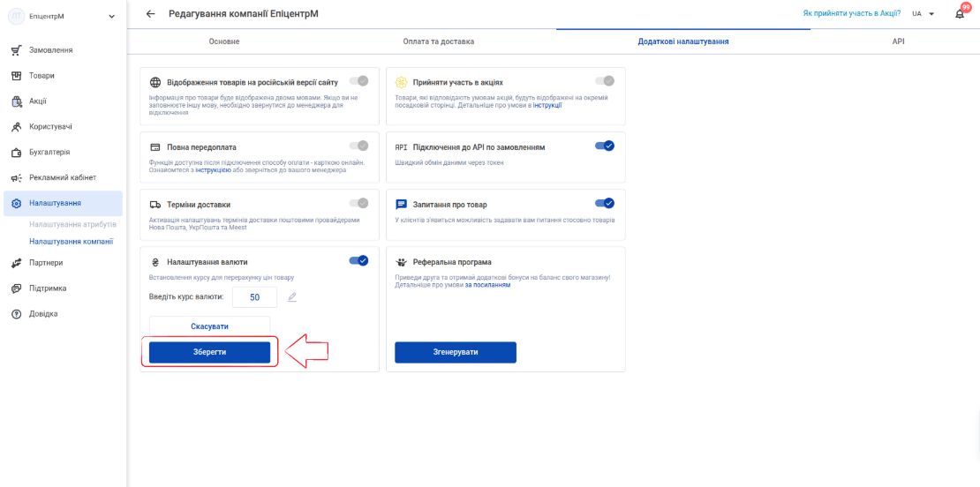Click the globe icon of Russian version card
Image resolution: width=980 pixels, height=487 pixels.
coord(155,82)
